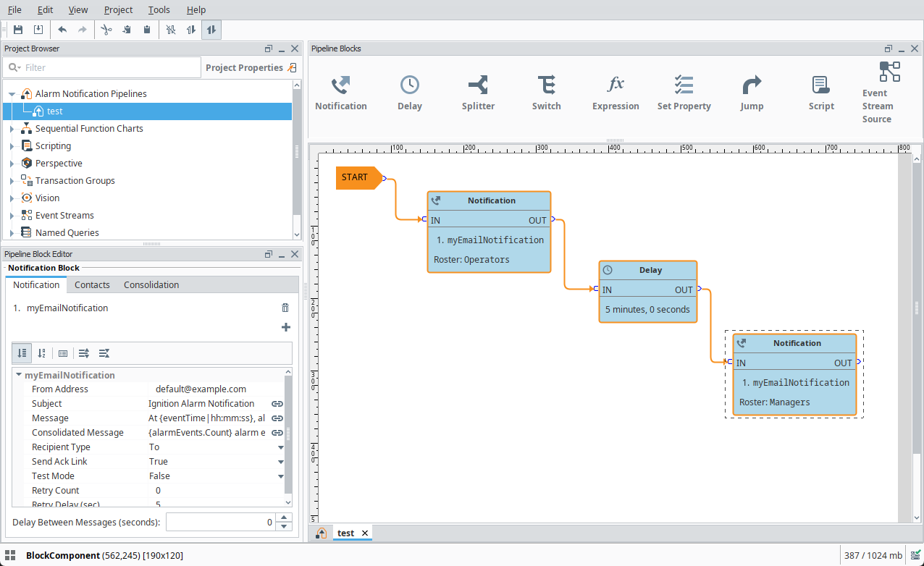Viewport: 924px width, 566px height.
Task: Expand the Scripting node
Action: [x=12, y=146]
